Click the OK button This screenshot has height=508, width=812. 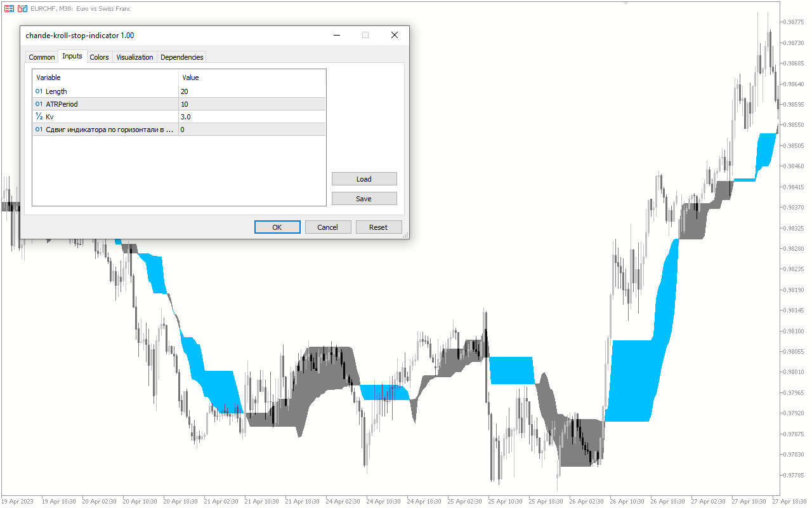coord(277,227)
